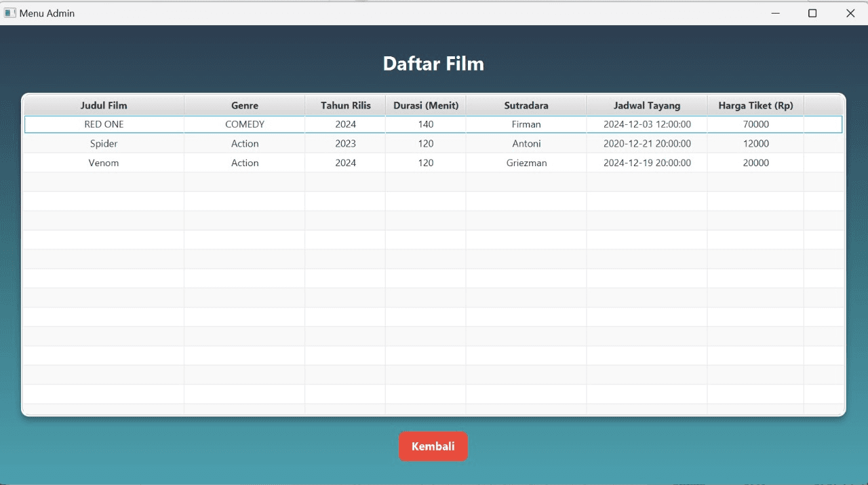This screenshot has height=485, width=868.
Task: Click Griezman in the Venom row
Action: click(526, 163)
